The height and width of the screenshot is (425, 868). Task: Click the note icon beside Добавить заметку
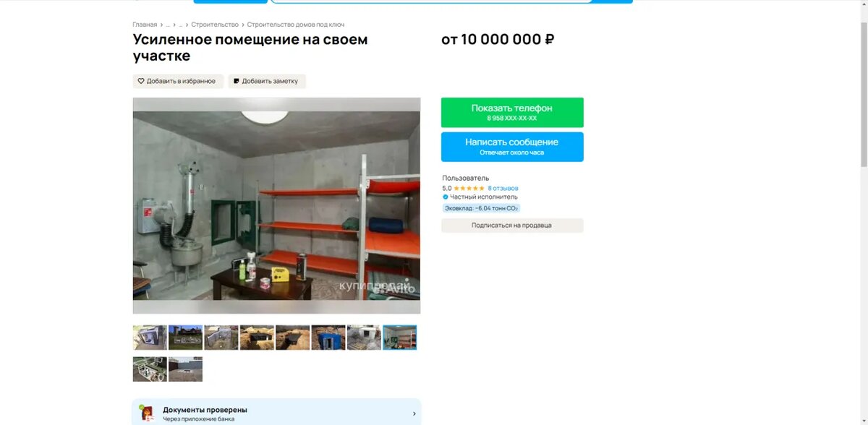tap(237, 81)
